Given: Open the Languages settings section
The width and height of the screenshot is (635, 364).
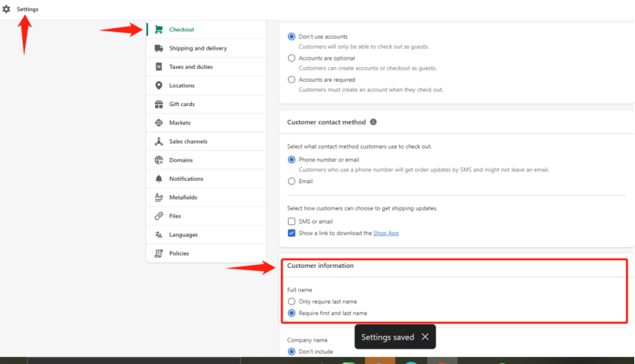Looking at the screenshot, I should coord(206,234).
